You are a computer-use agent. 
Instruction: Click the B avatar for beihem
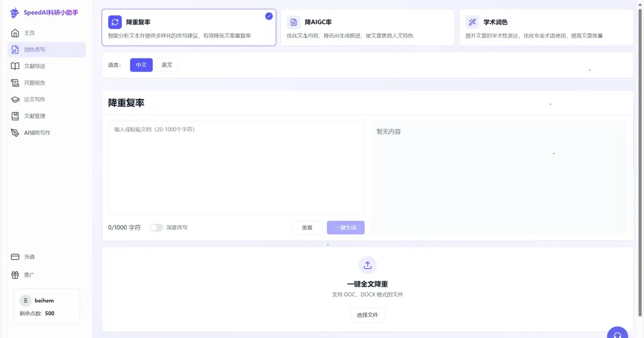[x=25, y=301]
